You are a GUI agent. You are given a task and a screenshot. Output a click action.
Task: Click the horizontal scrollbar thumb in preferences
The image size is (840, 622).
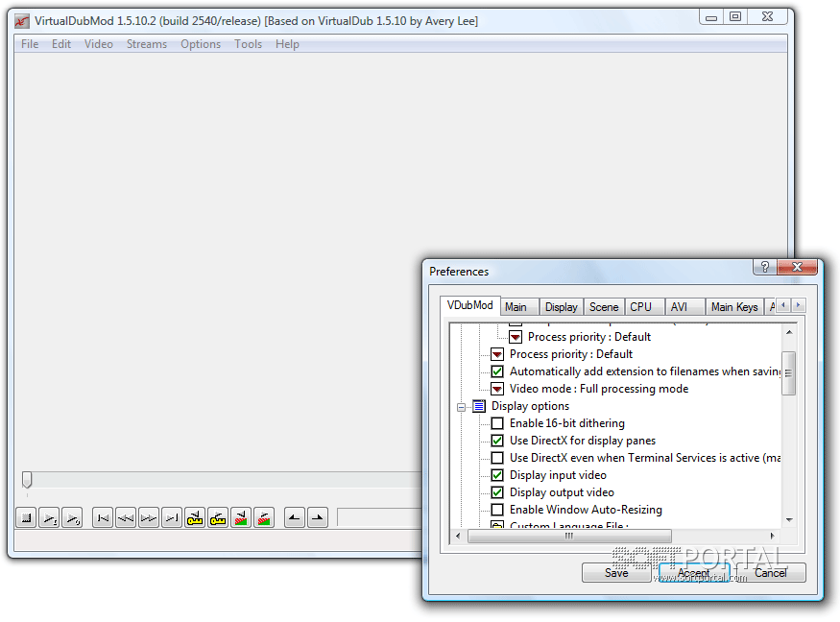click(x=569, y=536)
